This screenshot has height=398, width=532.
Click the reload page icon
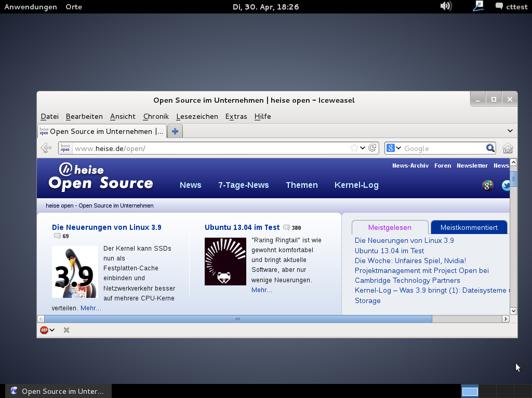click(373, 148)
